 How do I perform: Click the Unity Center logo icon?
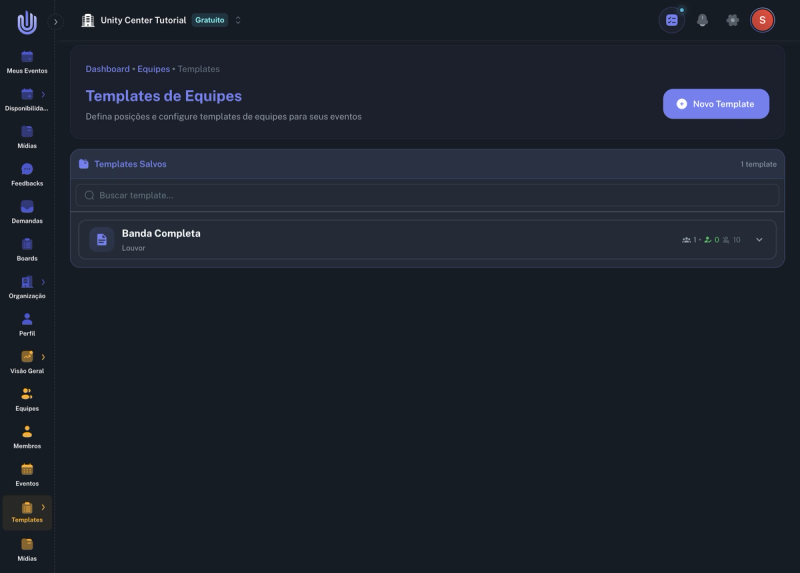click(27, 22)
